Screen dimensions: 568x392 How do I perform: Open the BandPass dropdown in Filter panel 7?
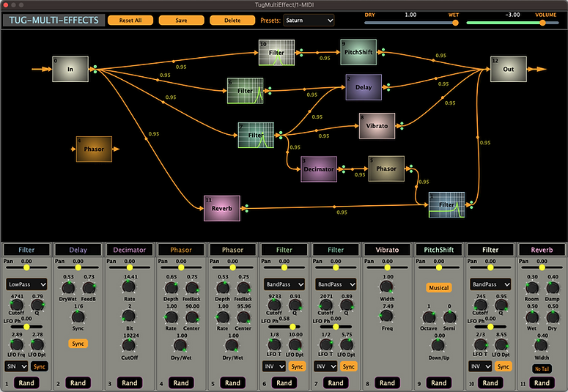[336, 284]
